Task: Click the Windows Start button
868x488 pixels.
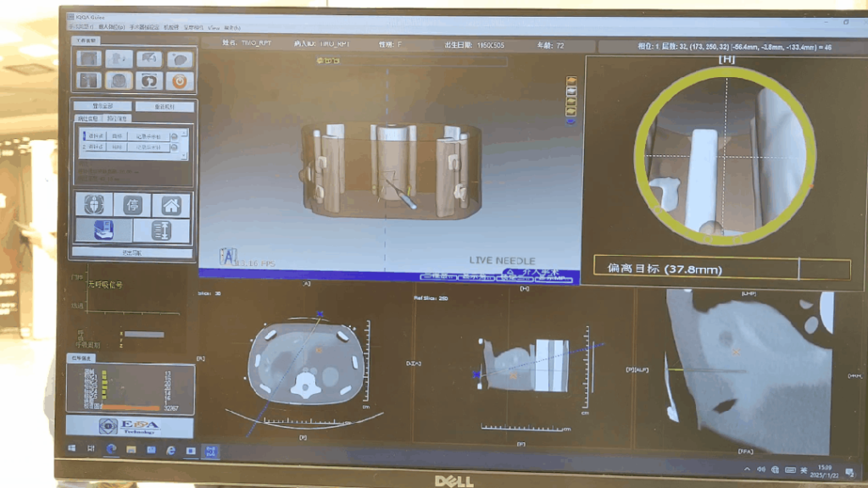Action: [x=72, y=451]
